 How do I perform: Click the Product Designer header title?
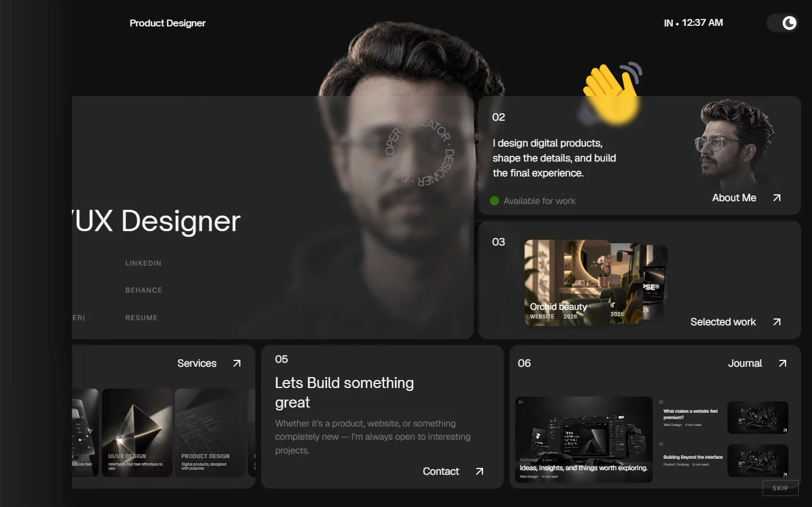(x=167, y=23)
